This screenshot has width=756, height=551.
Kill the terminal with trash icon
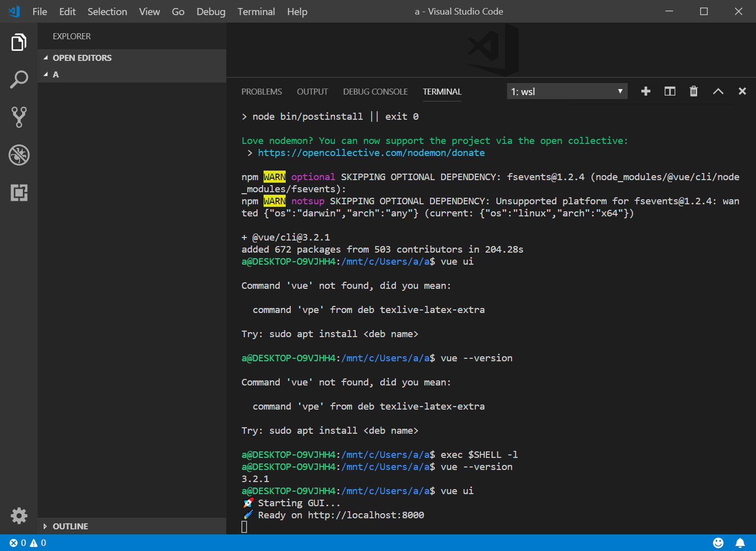click(x=694, y=91)
